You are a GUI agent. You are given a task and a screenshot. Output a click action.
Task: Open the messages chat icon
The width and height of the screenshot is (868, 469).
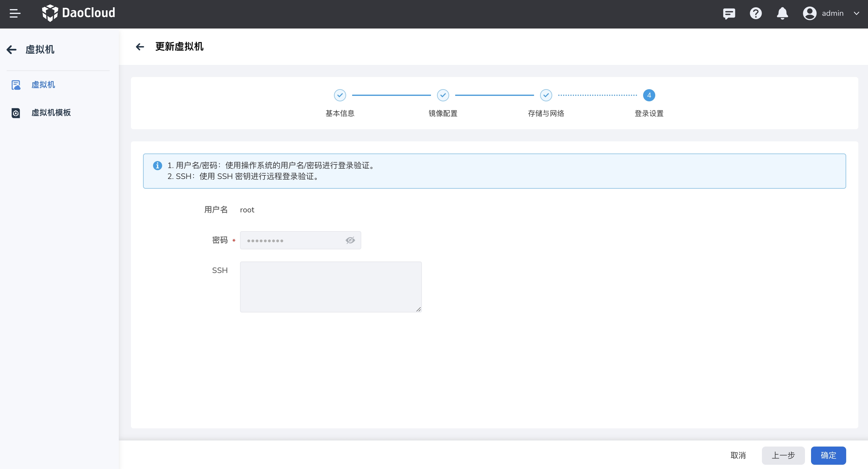729,13
